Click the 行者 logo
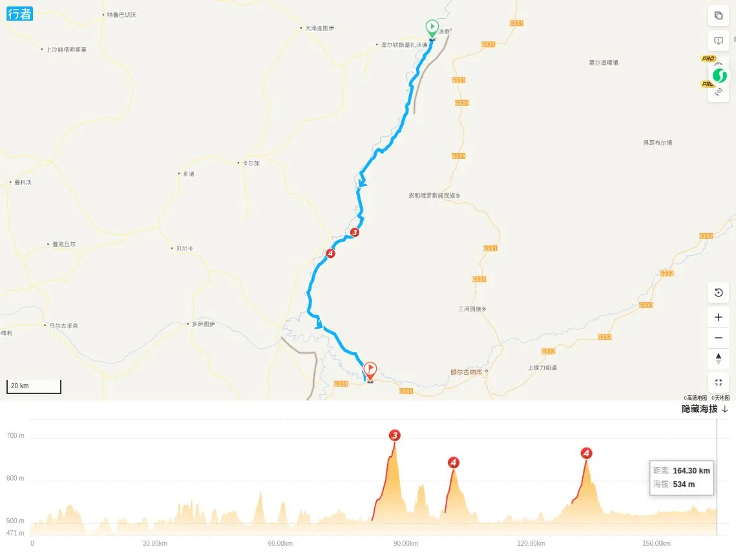Viewport: 736px width, 560px height. point(19,14)
